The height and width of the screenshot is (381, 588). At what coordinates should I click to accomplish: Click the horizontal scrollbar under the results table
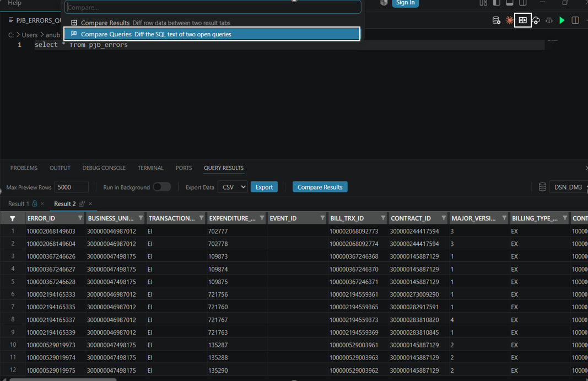coord(63,379)
